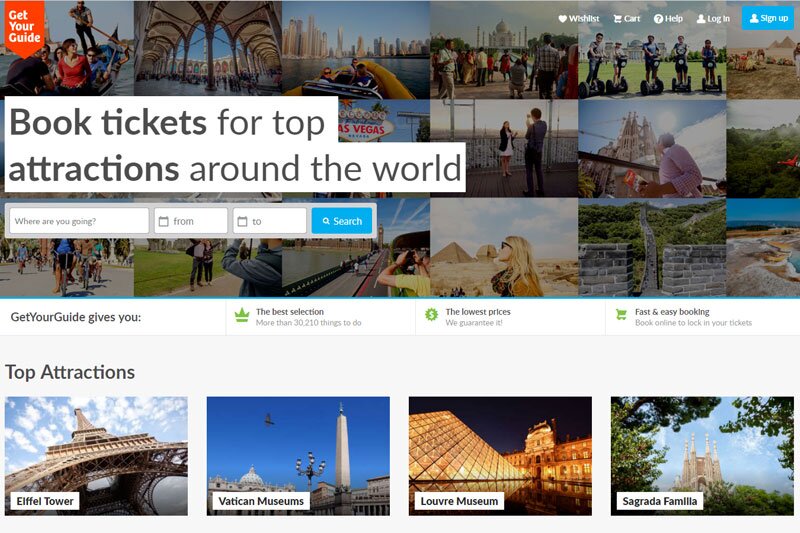
Task: Click the Log in person icon
Action: pyautogui.click(x=701, y=19)
